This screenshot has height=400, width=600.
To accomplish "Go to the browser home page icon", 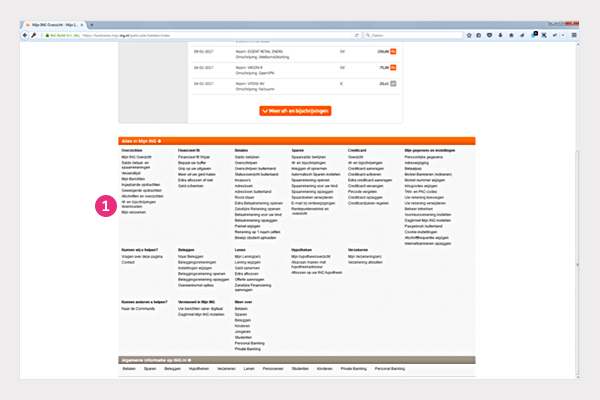I will tap(511, 35).
